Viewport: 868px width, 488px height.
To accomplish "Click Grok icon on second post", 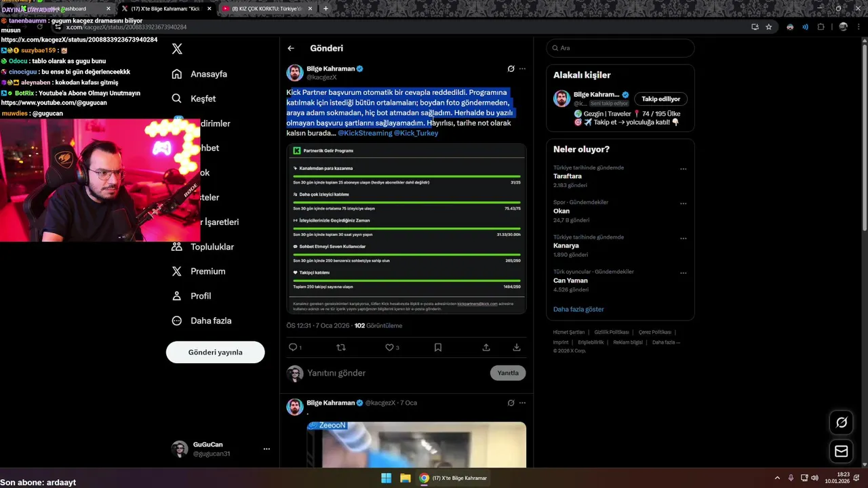I will [511, 403].
